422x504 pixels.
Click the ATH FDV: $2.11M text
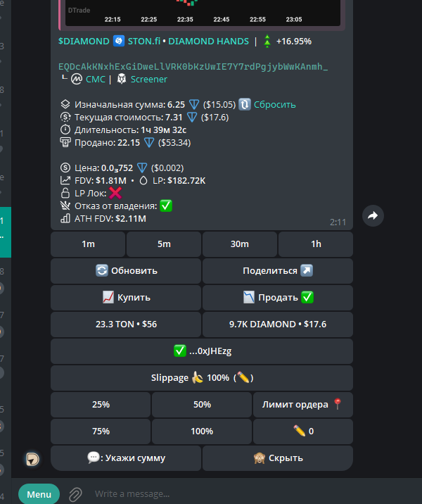pyautogui.click(x=110, y=219)
